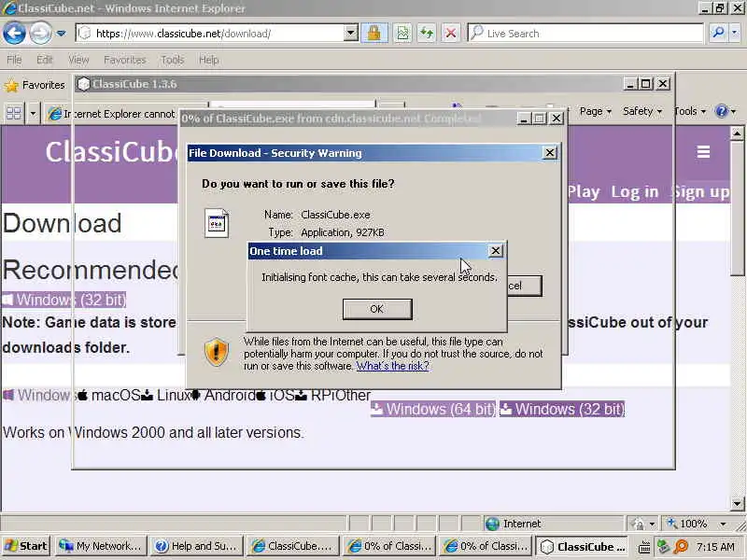Click the ClassiCube 1.3.6 window cube icon
This screenshot has width=747, height=560.
(83, 84)
